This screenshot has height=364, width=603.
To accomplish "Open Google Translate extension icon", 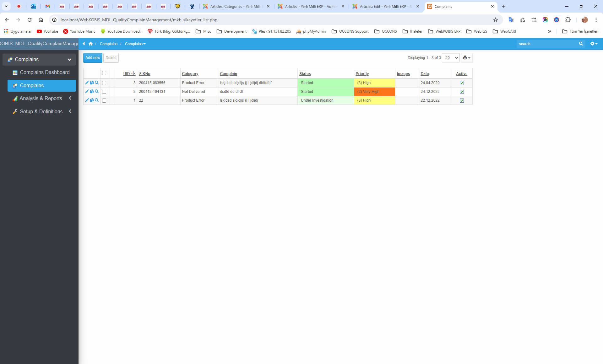I will (x=511, y=20).
